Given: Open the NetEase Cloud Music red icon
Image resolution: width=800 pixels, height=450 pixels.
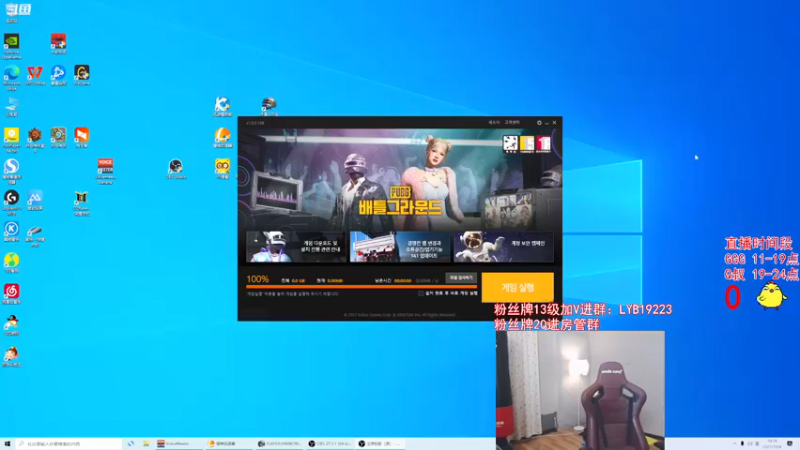Looking at the screenshot, I should tap(11, 294).
